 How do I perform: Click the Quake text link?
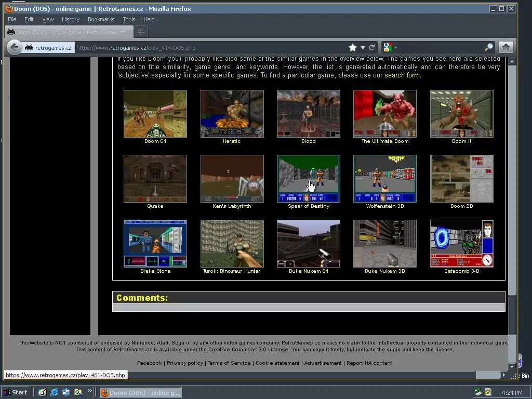pyautogui.click(x=155, y=206)
